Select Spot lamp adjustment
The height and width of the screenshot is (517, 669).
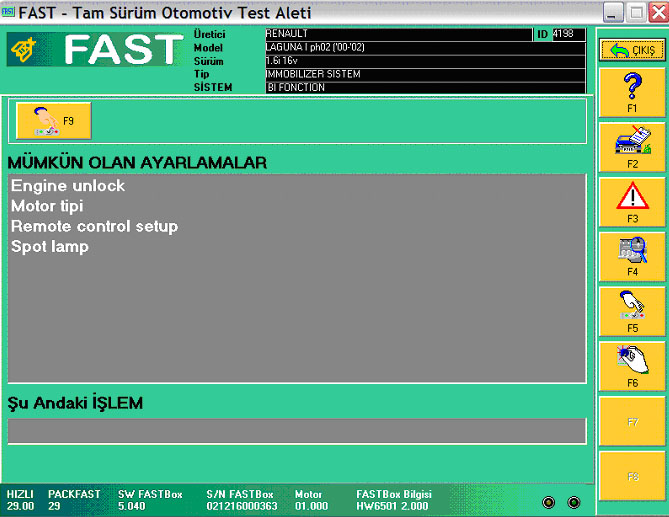point(50,246)
